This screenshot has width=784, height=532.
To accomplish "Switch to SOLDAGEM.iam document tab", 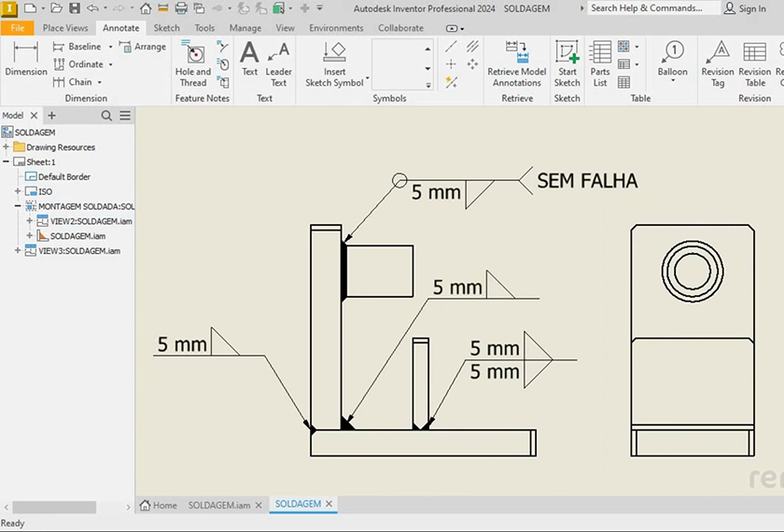I will click(219, 505).
